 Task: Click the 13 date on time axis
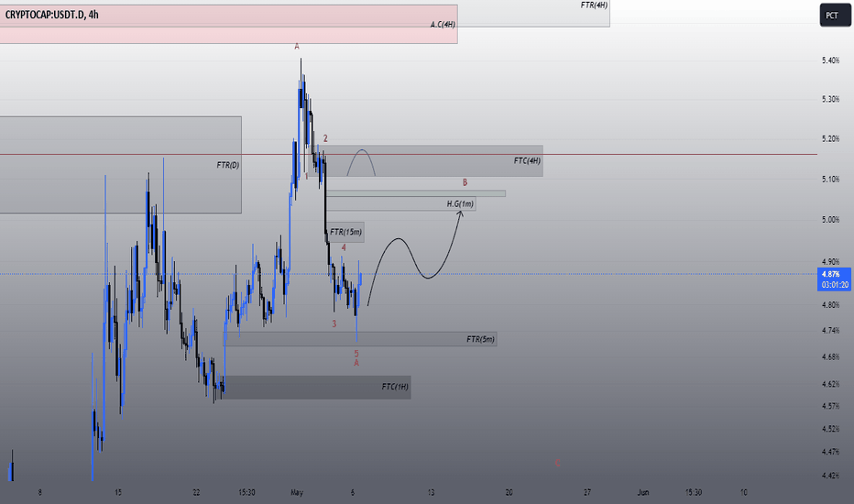(431, 493)
